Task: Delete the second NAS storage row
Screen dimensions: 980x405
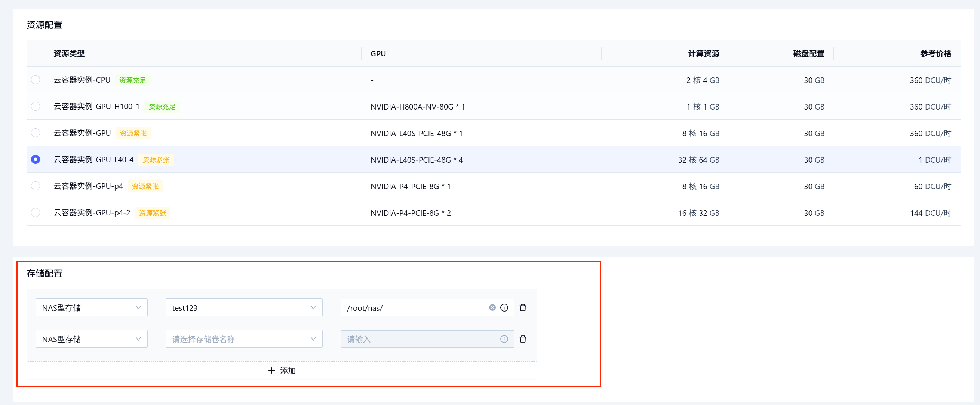Action: pos(523,339)
